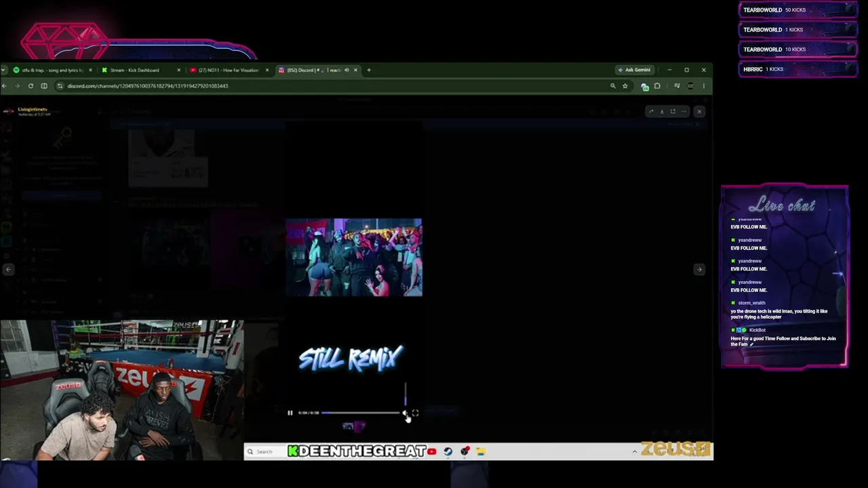Go to the previous media item
Image resolution: width=868 pixels, height=488 pixels.
pos(8,270)
